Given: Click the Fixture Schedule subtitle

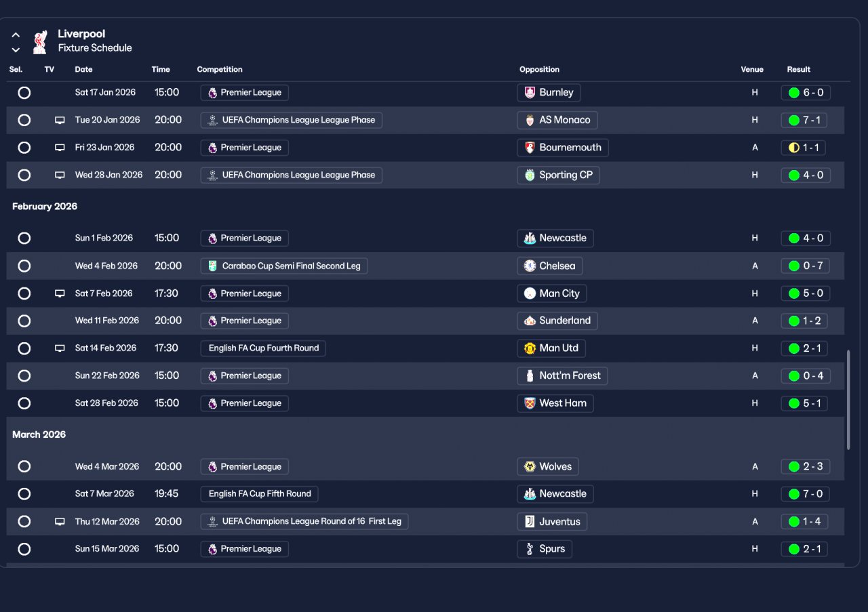Looking at the screenshot, I should click(x=95, y=48).
